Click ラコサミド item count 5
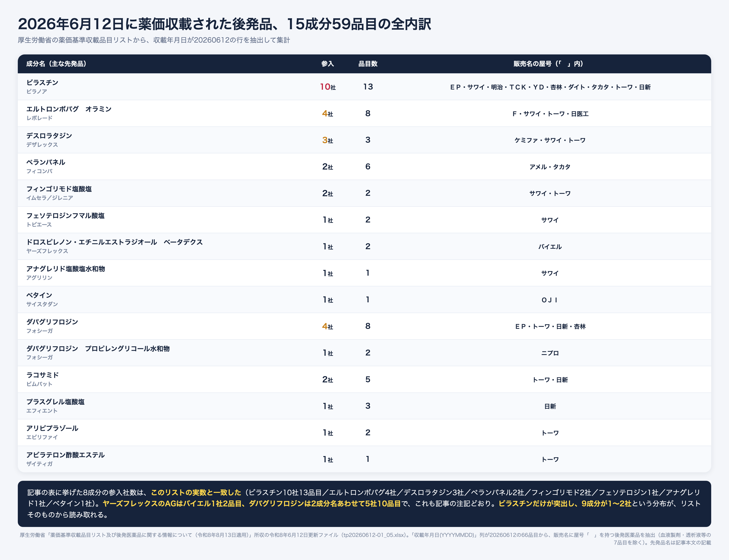Viewport: 729px width, 560px height. (x=368, y=379)
